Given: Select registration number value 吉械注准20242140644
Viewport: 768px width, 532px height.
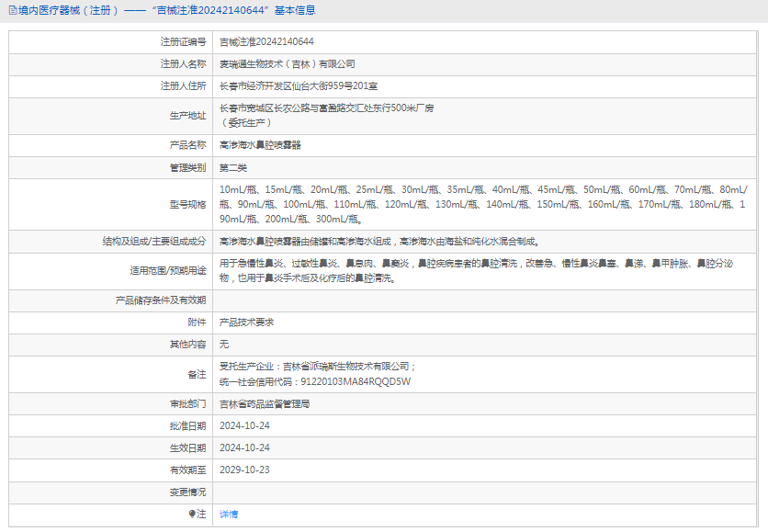Looking at the screenshot, I should (266, 42).
